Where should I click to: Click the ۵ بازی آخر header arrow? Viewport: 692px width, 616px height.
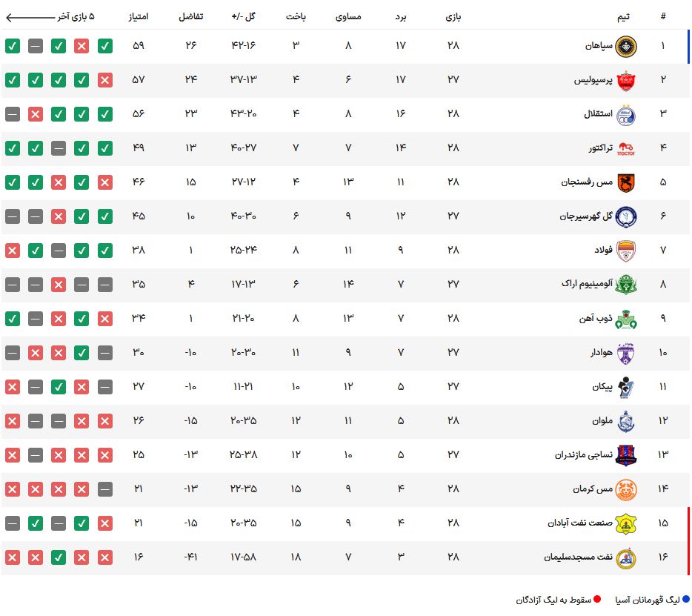click(30, 16)
